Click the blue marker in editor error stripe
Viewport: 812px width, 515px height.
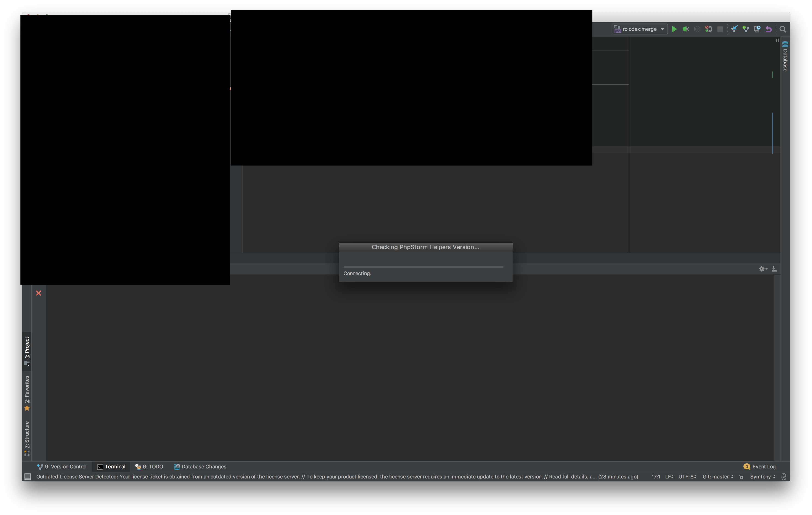pyautogui.click(x=772, y=133)
